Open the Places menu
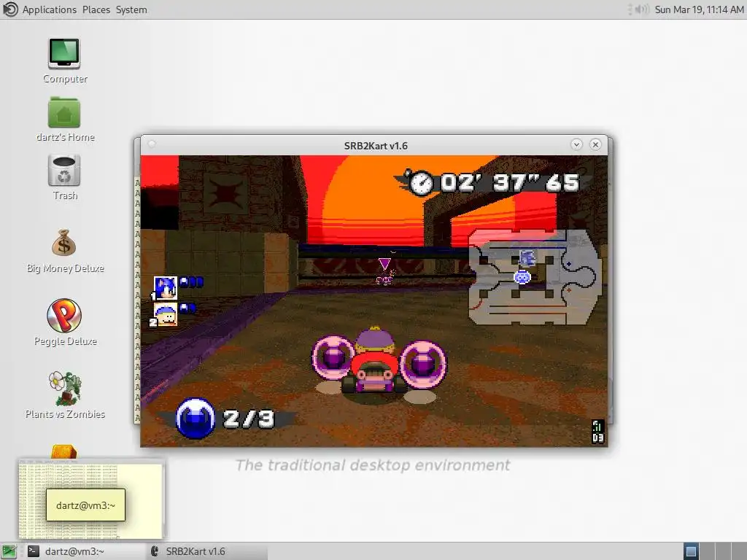Screen dimensions: 747x560 96,9
